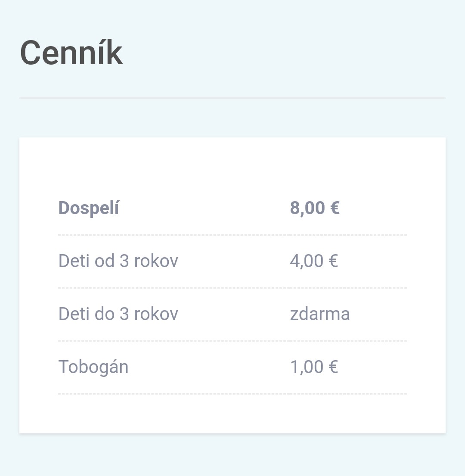Click the solid divider below Cenník heading
The width and height of the screenshot is (465, 476).
(x=232, y=98)
